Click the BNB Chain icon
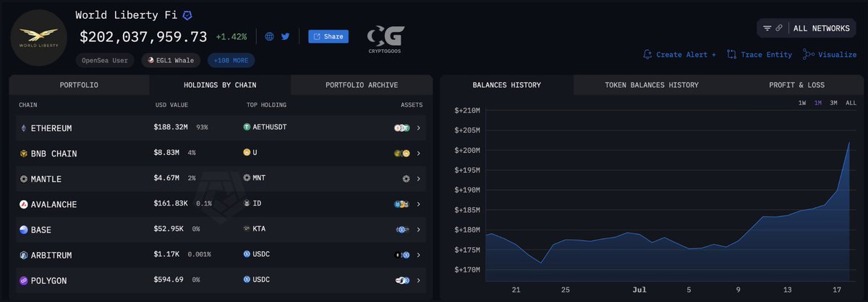 (23, 154)
